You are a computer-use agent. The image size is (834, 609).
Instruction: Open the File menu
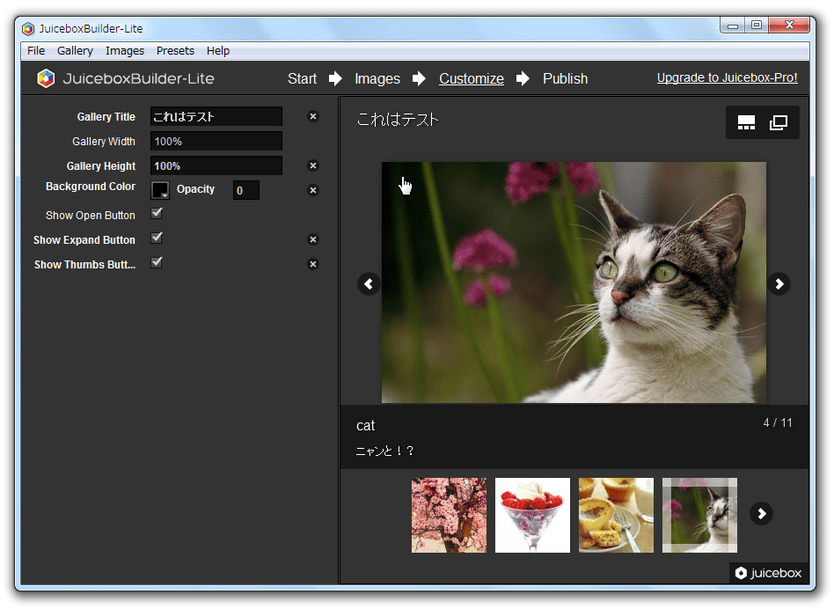tap(36, 51)
